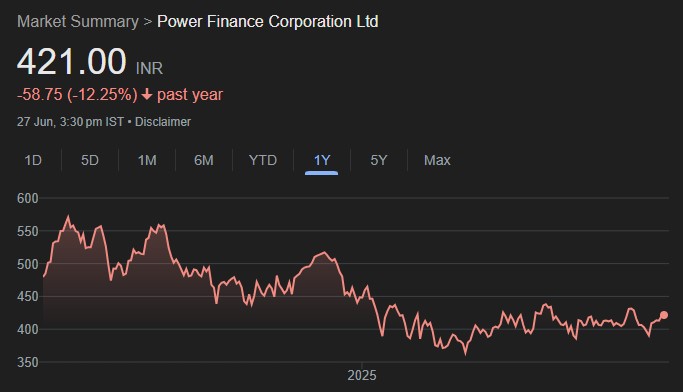Click the -58.75 (-12.25%) change text
The height and width of the screenshot is (392, 683).
pyautogui.click(x=77, y=94)
